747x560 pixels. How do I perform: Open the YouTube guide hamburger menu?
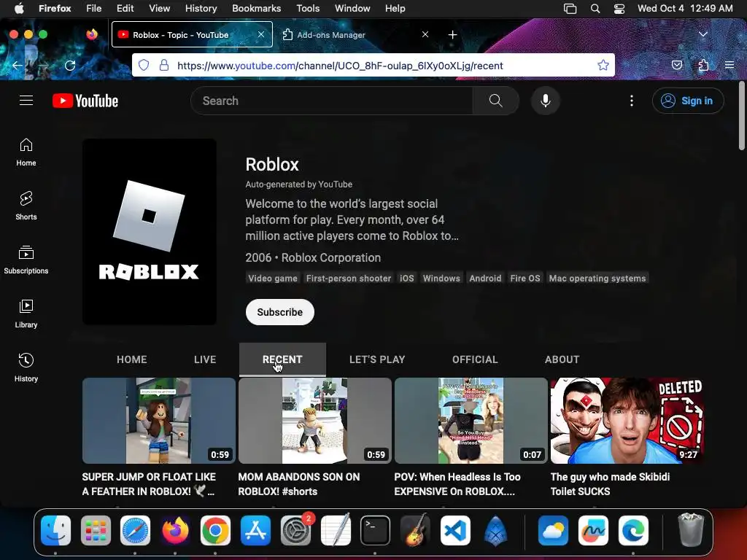coord(26,101)
